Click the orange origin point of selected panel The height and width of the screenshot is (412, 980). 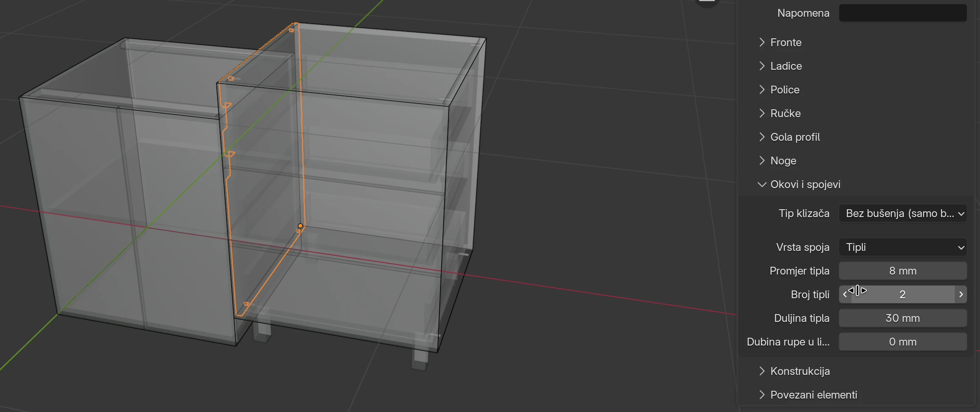301,226
